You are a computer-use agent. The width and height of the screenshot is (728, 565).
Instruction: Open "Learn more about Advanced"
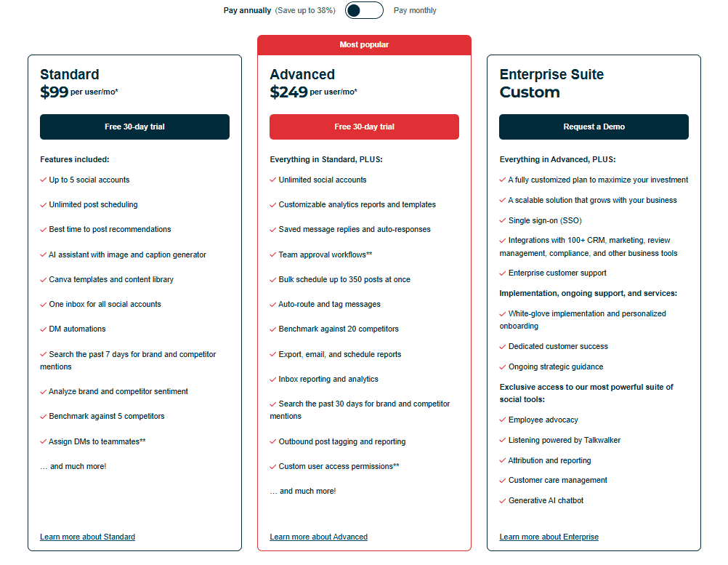pos(318,537)
